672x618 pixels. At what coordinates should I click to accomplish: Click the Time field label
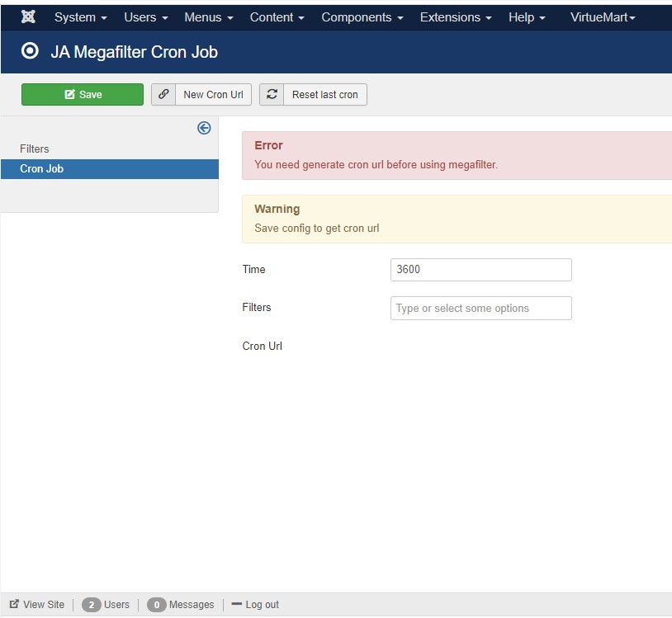pyautogui.click(x=253, y=269)
